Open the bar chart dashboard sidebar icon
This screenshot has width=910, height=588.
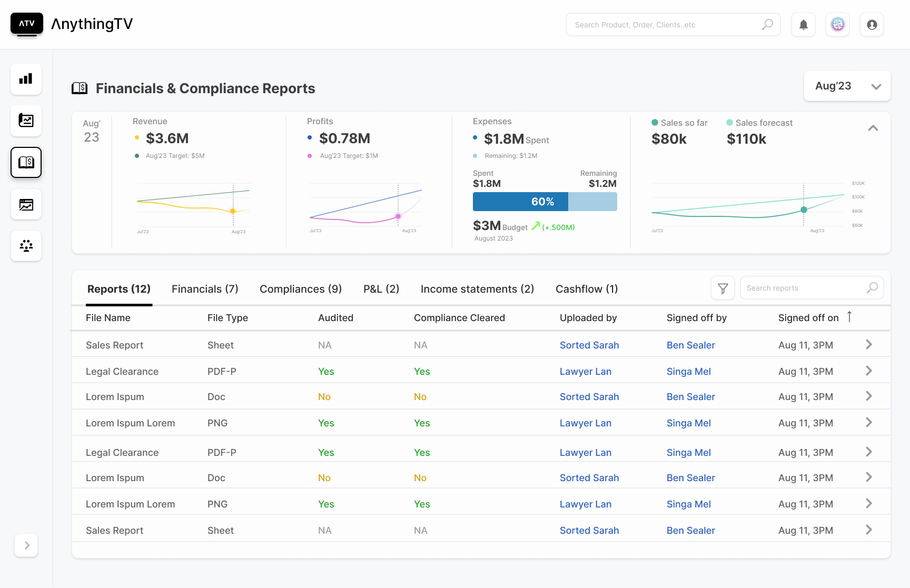point(26,79)
